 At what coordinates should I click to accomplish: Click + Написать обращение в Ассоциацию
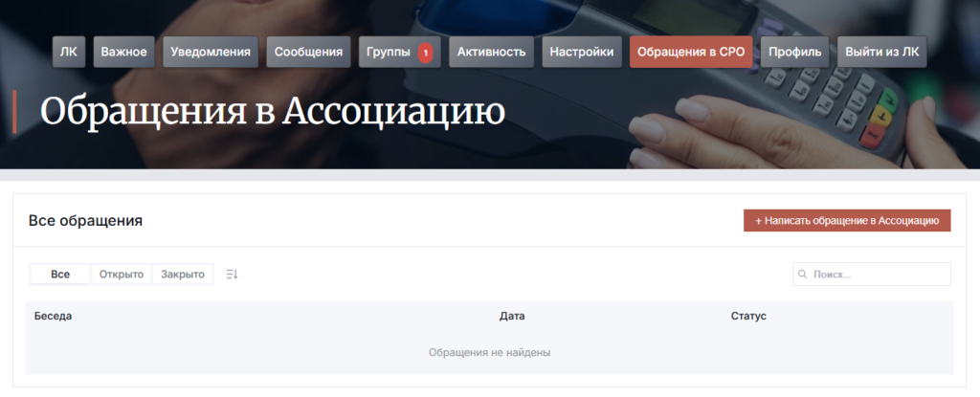(847, 221)
